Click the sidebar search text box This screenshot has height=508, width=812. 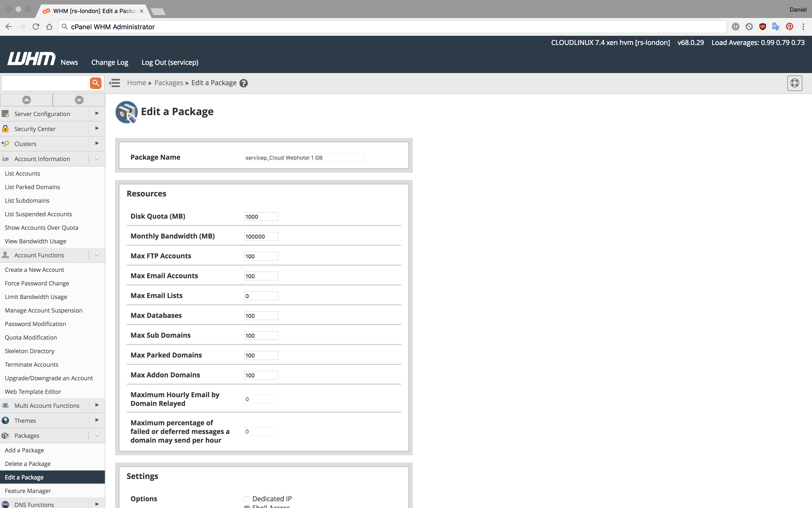click(45, 83)
